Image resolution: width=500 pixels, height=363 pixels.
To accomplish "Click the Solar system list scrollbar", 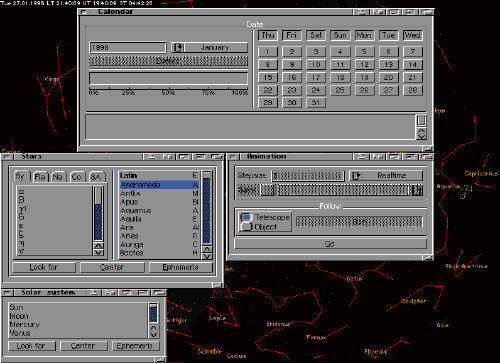I will pos(154,313).
